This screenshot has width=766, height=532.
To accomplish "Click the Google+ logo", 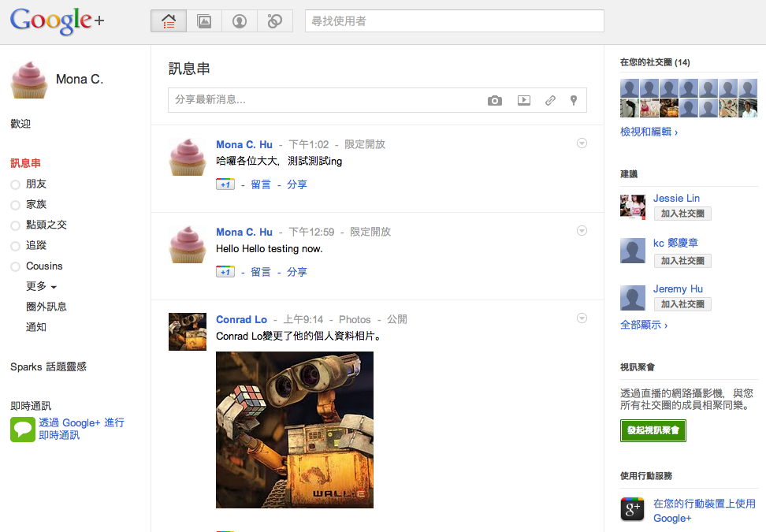I will point(58,20).
